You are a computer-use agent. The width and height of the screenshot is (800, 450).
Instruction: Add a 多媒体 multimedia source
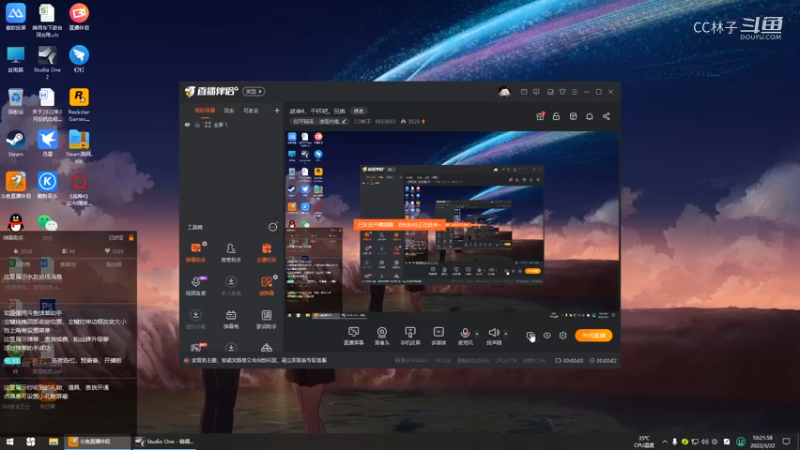(439, 336)
